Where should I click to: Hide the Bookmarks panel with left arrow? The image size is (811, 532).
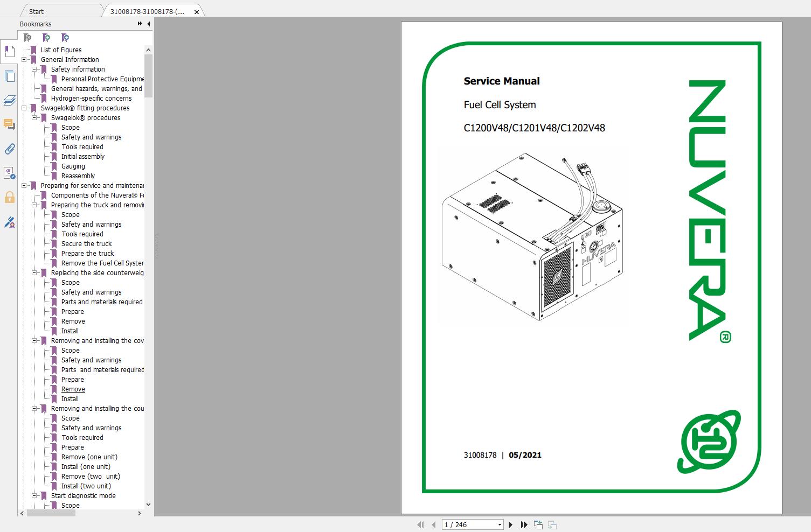(x=148, y=24)
